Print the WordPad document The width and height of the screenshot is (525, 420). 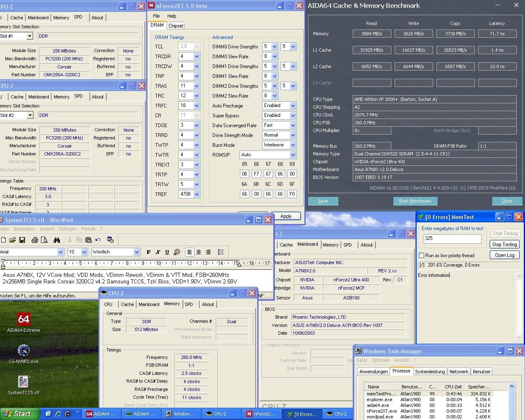tap(35, 240)
